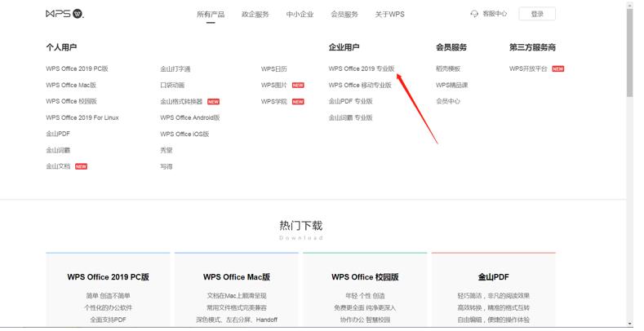Open 会员服务 in the top navigation bar
Screen dimensions: 644x331
click(344, 15)
